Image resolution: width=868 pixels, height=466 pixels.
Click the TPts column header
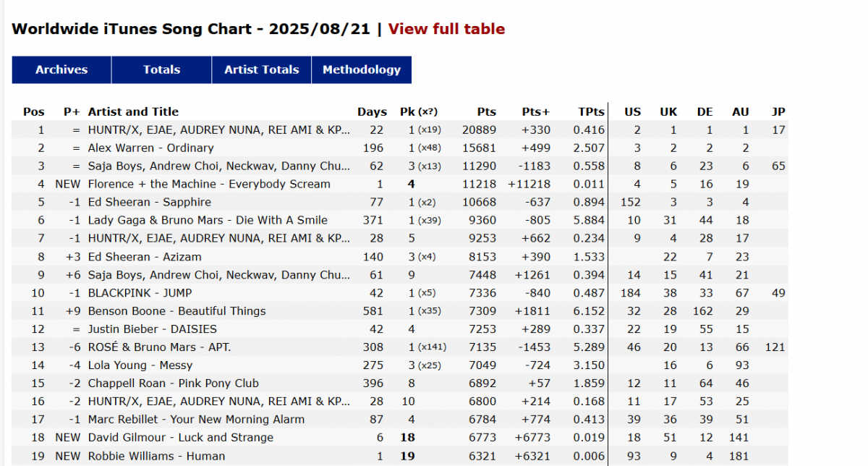(591, 111)
